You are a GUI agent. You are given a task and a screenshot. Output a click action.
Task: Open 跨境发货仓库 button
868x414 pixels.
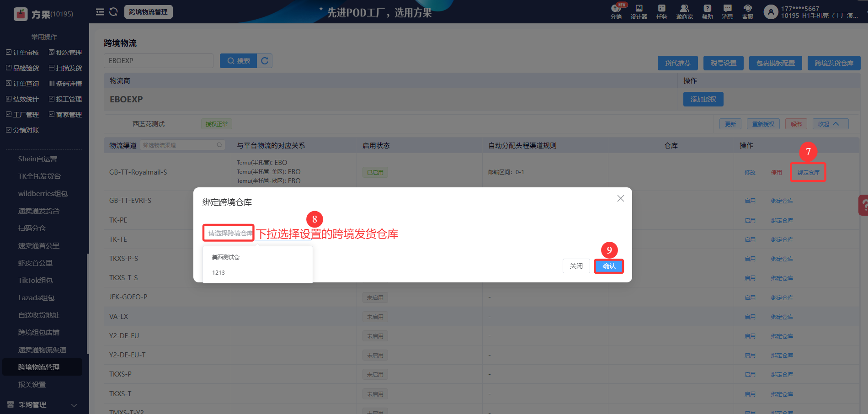coord(834,63)
